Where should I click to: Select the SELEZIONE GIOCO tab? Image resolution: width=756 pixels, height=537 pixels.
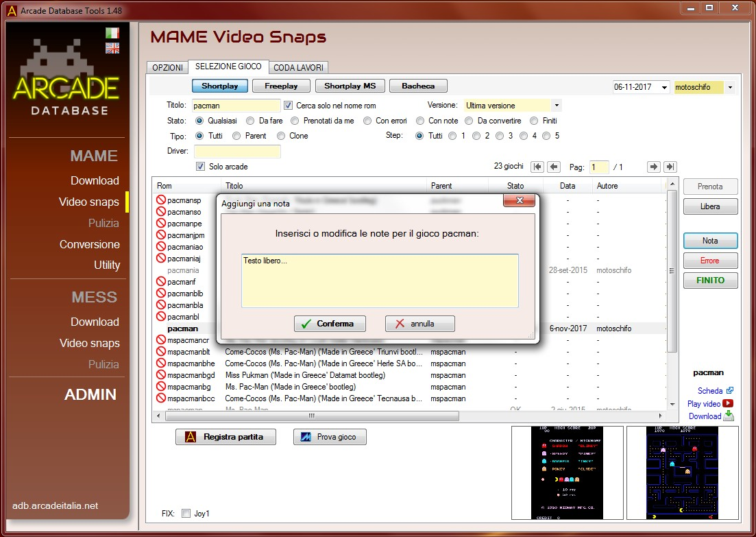(228, 67)
